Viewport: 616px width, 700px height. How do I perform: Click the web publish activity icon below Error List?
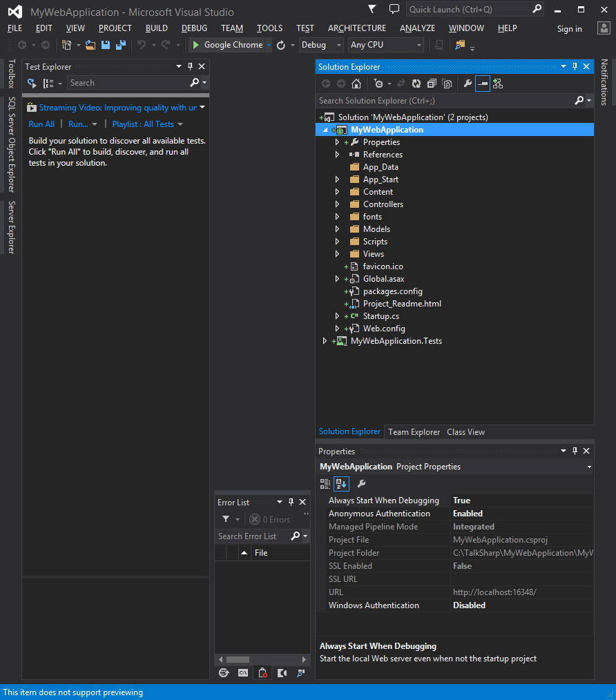(x=224, y=673)
